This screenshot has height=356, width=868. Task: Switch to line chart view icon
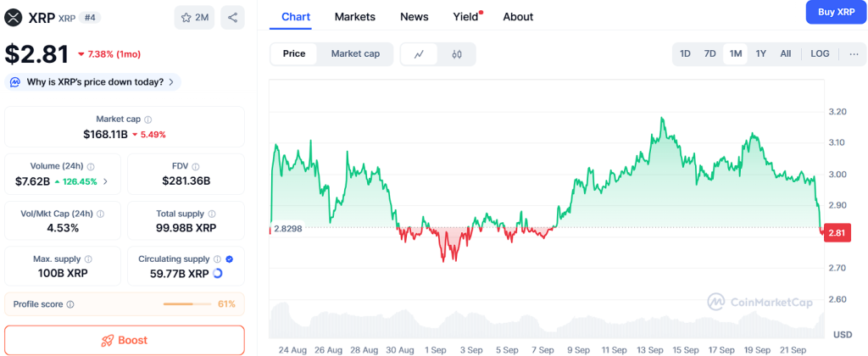tap(420, 54)
